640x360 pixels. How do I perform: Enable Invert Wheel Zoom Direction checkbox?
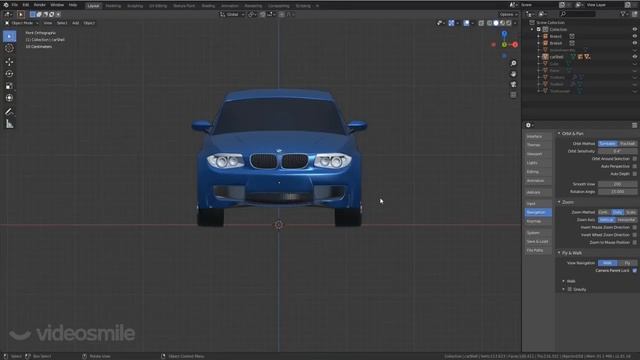[634, 235]
